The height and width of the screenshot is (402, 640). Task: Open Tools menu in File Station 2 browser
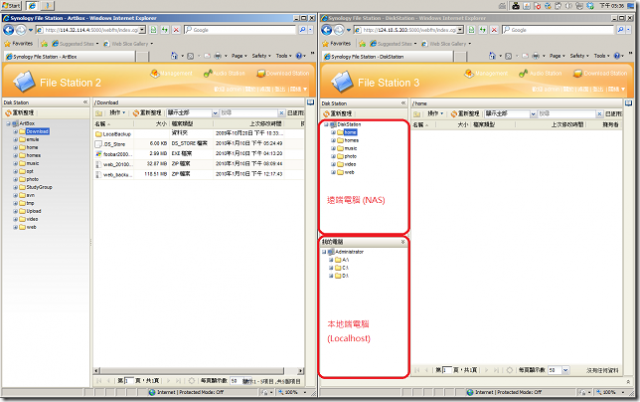[x=284, y=56]
